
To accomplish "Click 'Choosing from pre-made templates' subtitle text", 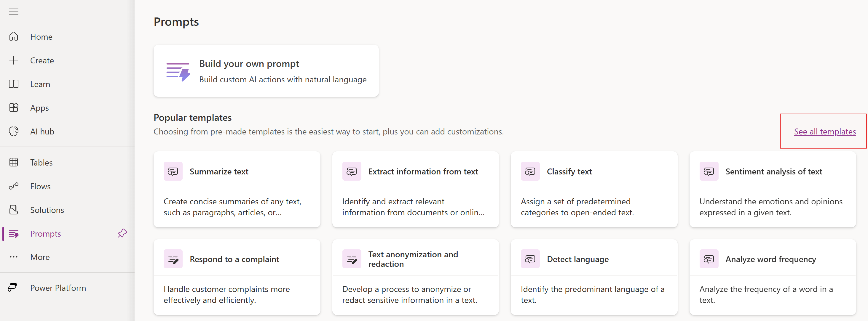I will pyautogui.click(x=328, y=131).
